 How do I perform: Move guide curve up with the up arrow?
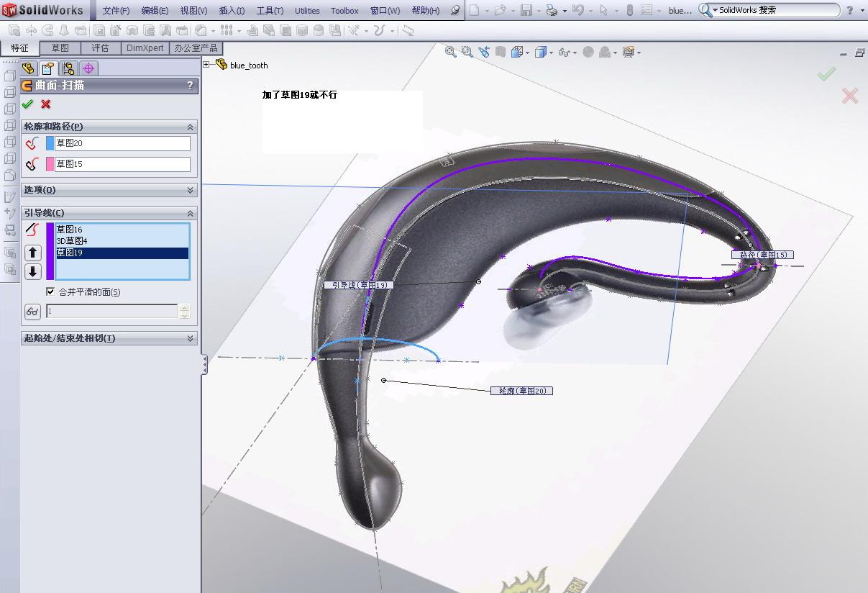coord(33,253)
